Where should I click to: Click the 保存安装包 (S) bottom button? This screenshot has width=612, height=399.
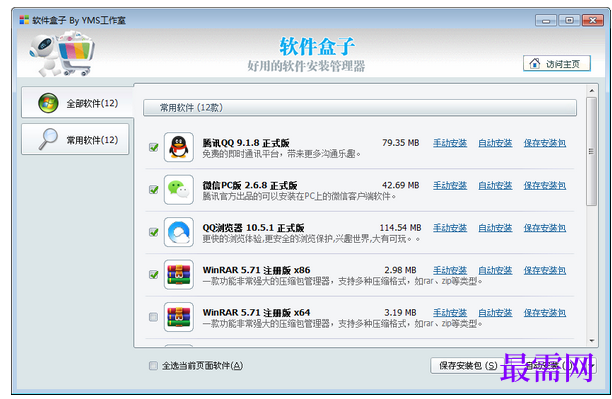click(x=468, y=366)
